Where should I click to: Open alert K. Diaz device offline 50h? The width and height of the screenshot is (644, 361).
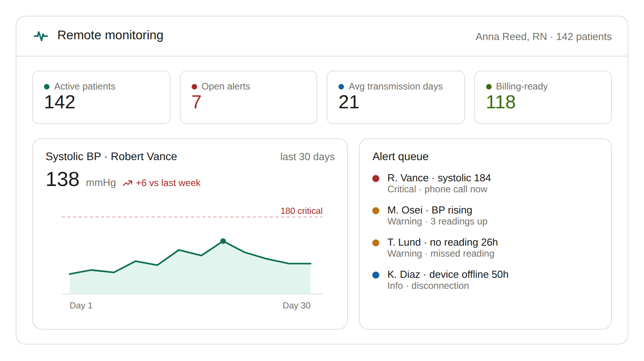tap(485, 280)
